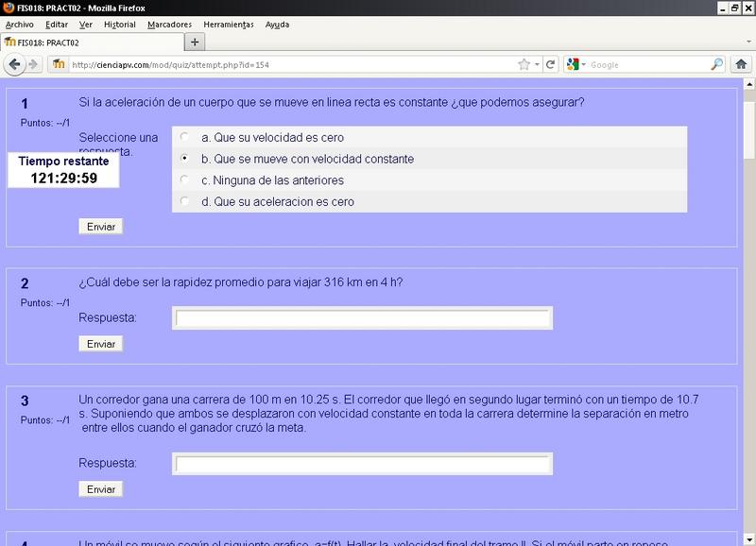This screenshot has width=756, height=546.
Task: Pick option d. Que su aceleracion es cero
Action: click(184, 201)
